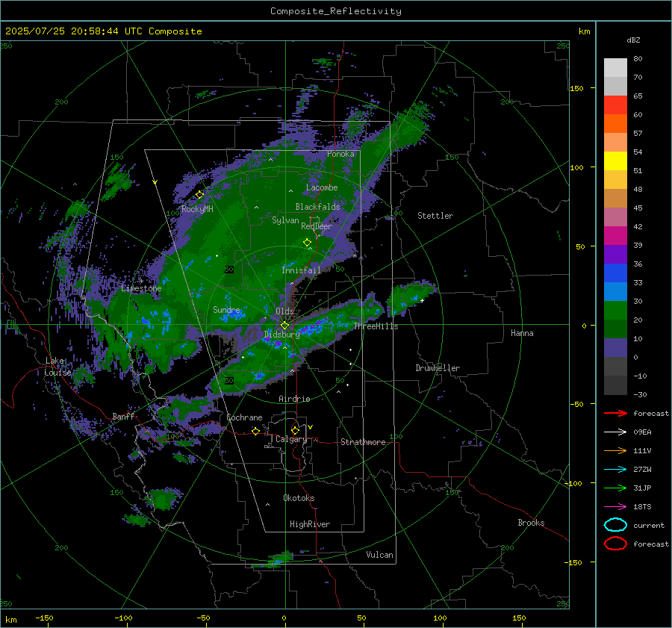Click the Airdrie city label
This screenshot has height=628, width=672.
coord(294,399)
